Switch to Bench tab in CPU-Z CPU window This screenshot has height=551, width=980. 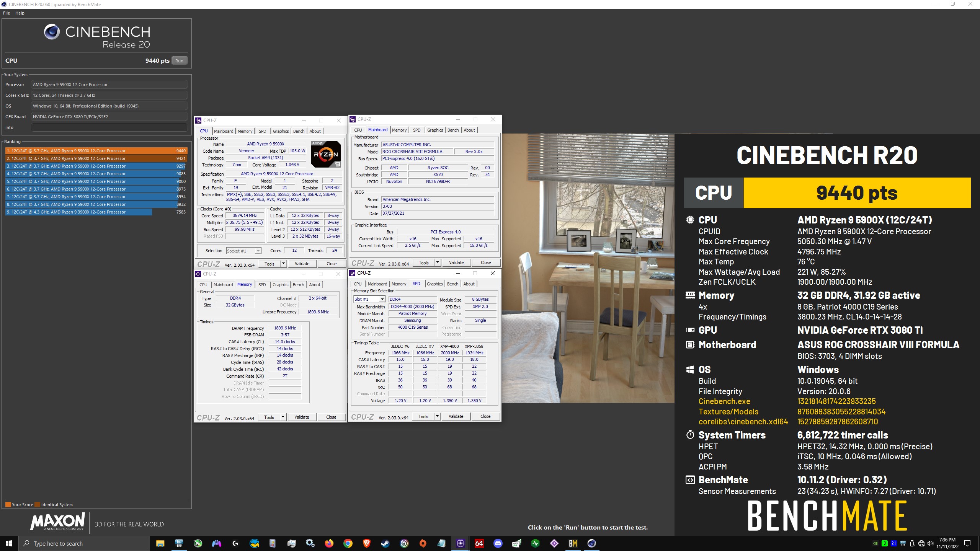(299, 131)
